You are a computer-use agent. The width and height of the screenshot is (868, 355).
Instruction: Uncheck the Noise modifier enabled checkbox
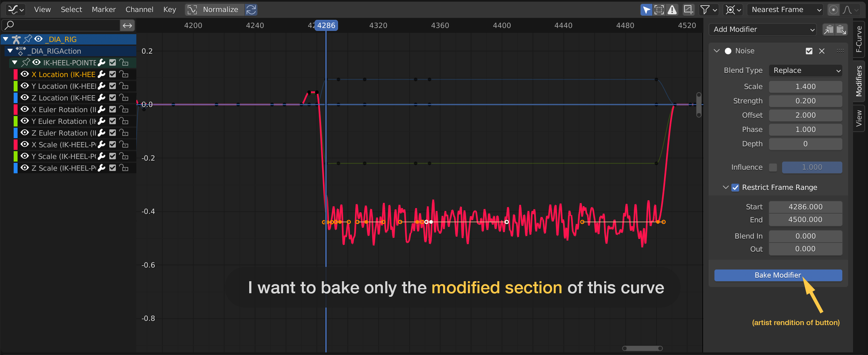(809, 51)
